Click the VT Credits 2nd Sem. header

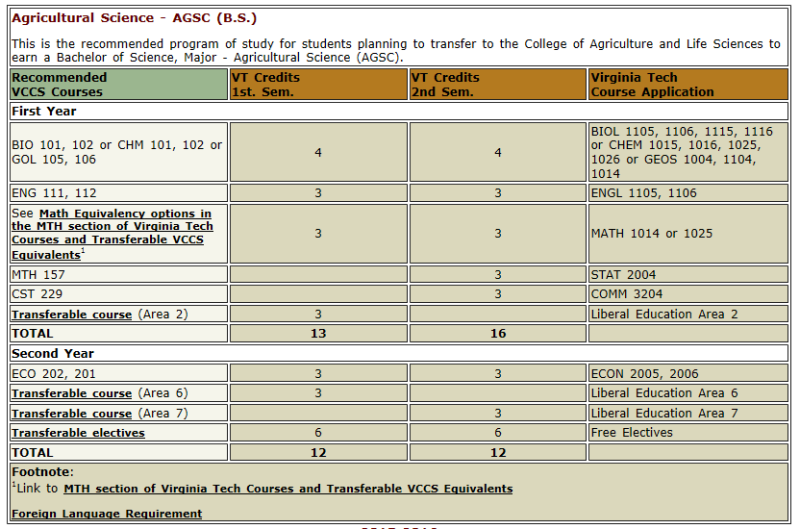click(x=497, y=84)
